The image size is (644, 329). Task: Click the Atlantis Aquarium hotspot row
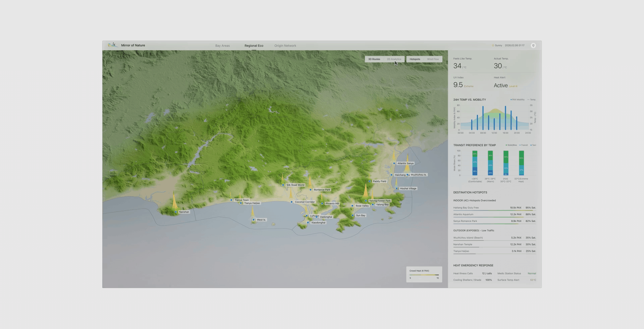tap(495, 215)
